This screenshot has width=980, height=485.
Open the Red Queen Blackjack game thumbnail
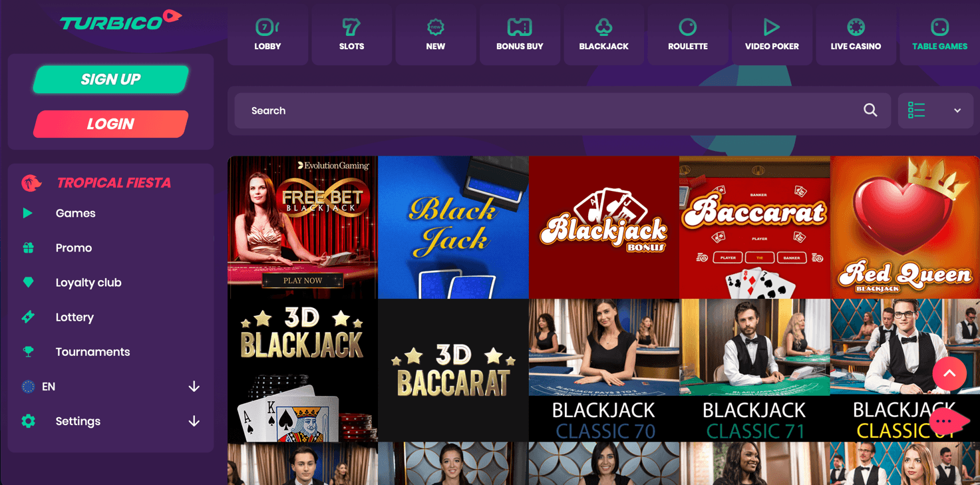[905, 228]
